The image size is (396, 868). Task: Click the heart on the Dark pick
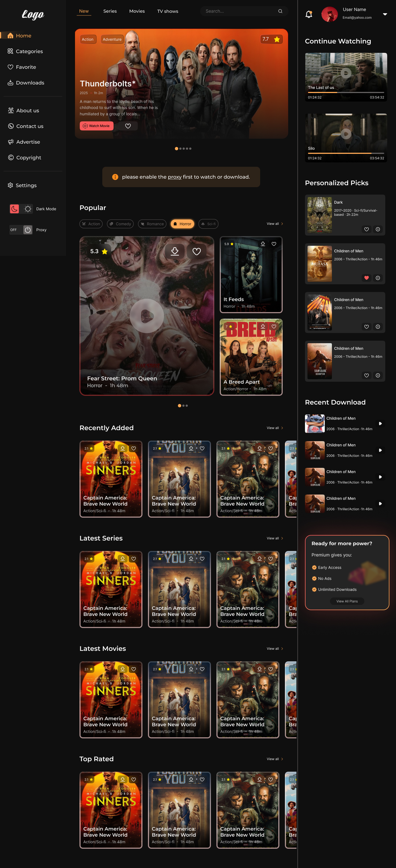[366, 229]
